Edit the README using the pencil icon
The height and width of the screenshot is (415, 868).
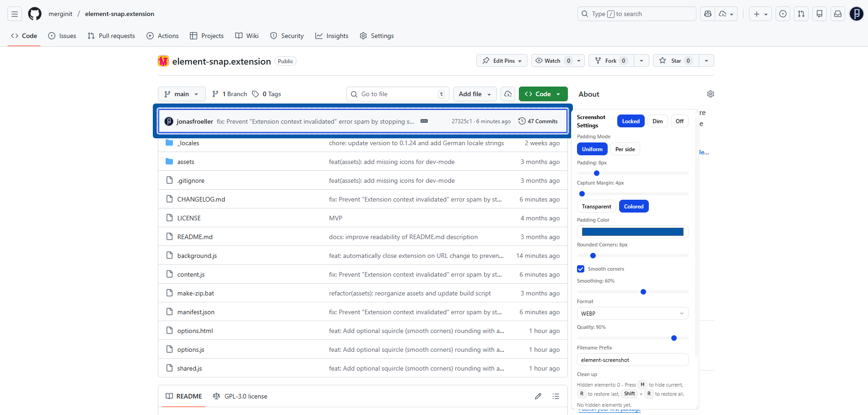point(538,396)
